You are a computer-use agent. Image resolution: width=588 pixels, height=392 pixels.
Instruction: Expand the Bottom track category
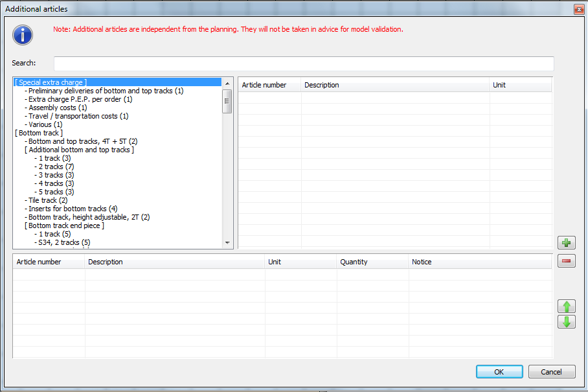coord(39,133)
